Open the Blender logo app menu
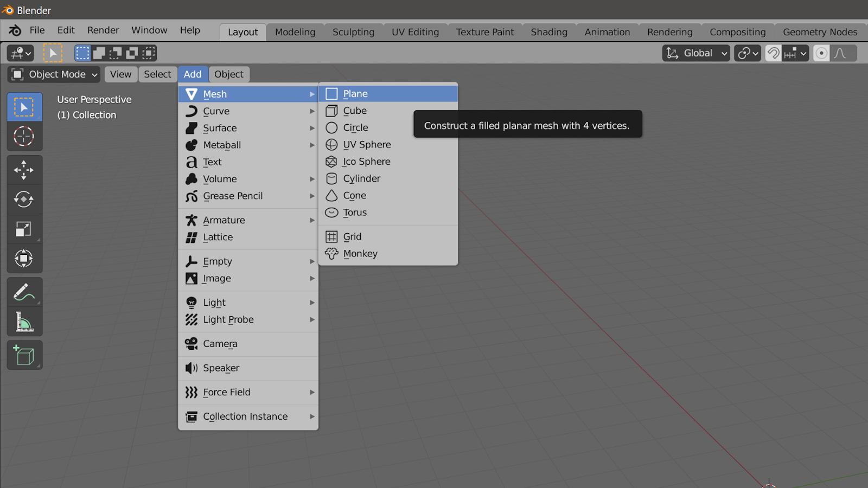The width and height of the screenshot is (868, 488). click(x=15, y=30)
